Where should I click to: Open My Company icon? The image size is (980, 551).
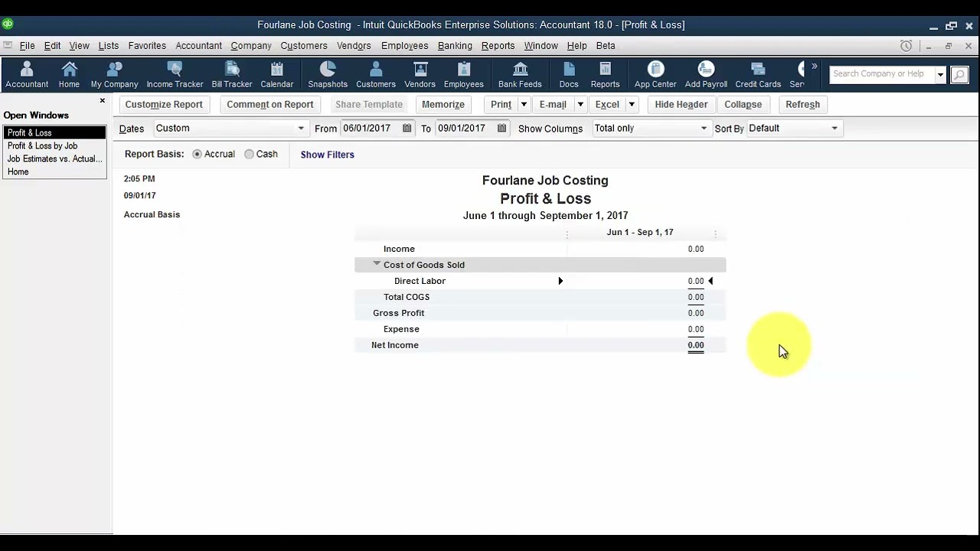114,75
